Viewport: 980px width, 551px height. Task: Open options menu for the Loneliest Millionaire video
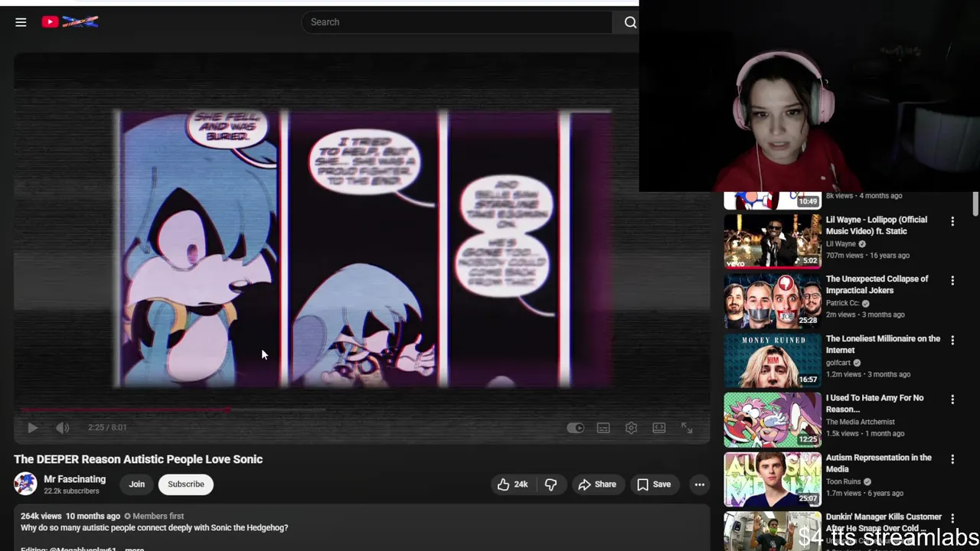tap(952, 340)
